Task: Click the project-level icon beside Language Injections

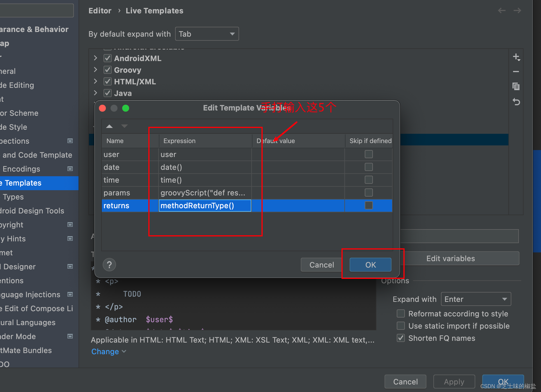Action: [70, 294]
